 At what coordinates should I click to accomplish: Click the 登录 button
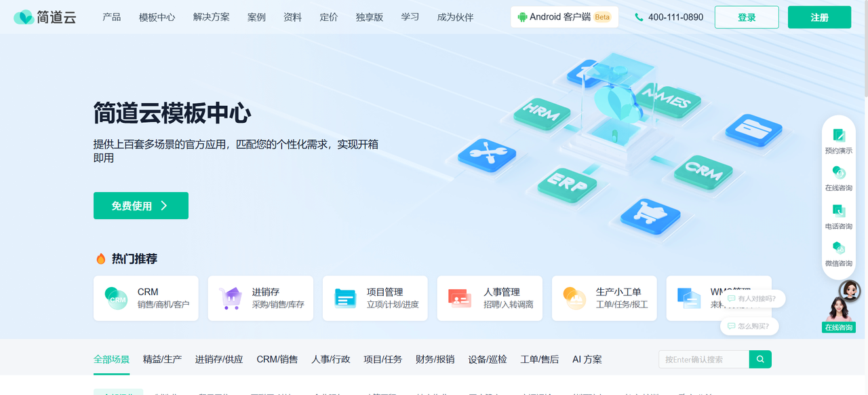point(747,17)
